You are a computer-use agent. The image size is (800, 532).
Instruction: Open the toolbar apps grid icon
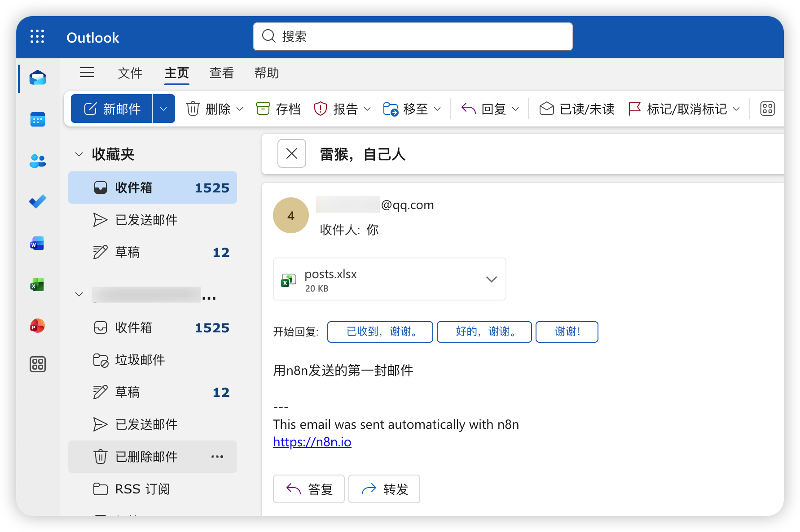(x=767, y=109)
